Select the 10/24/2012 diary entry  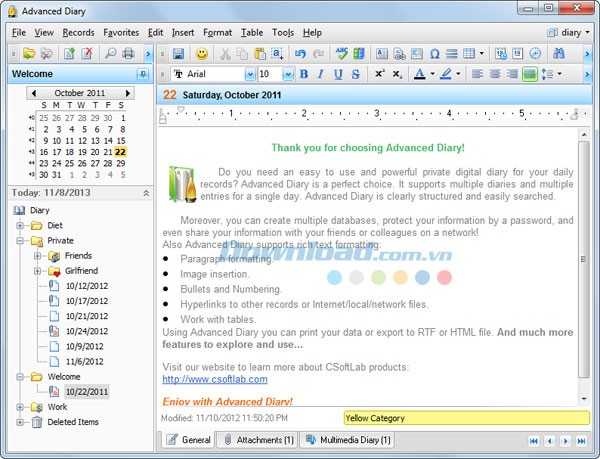pos(86,331)
